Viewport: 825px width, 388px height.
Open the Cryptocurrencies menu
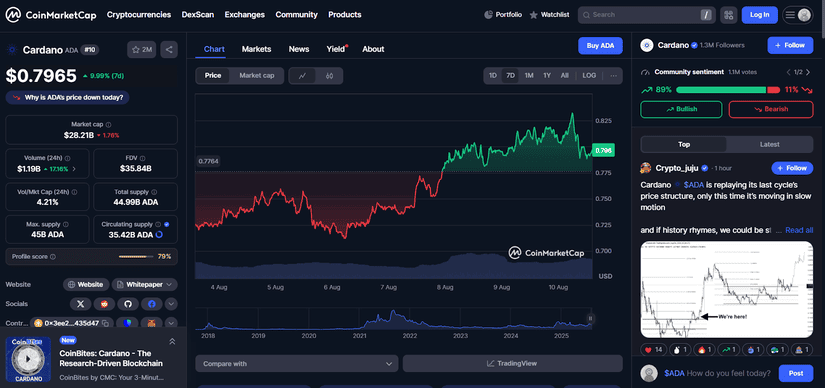139,15
